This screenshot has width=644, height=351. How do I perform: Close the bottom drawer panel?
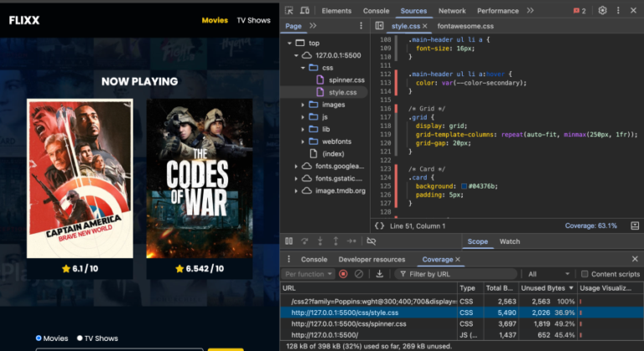635,259
